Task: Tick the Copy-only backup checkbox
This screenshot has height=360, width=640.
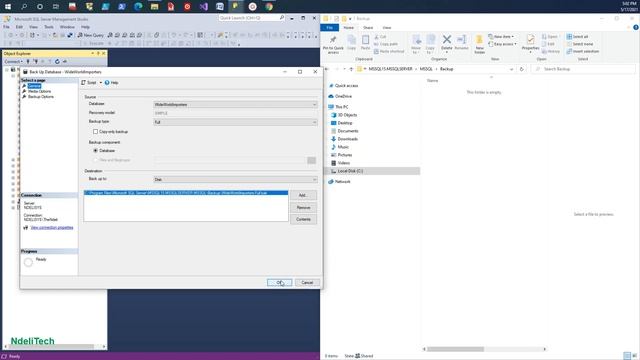Action: [96, 131]
